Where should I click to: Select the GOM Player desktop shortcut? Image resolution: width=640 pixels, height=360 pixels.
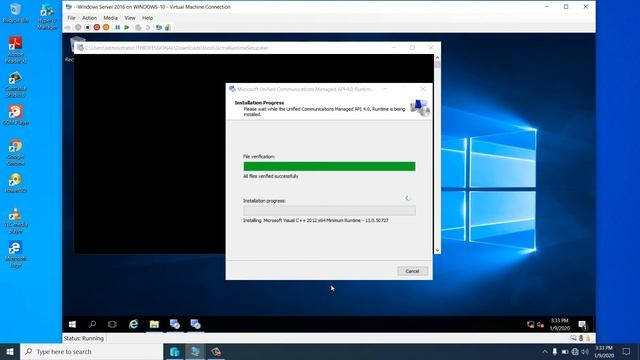(x=16, y=115)
